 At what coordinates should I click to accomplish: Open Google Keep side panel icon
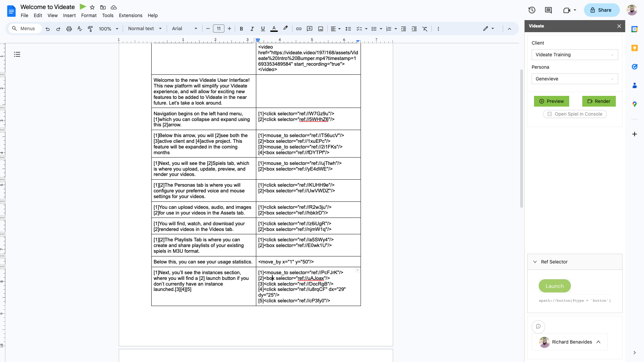[635, 48]
